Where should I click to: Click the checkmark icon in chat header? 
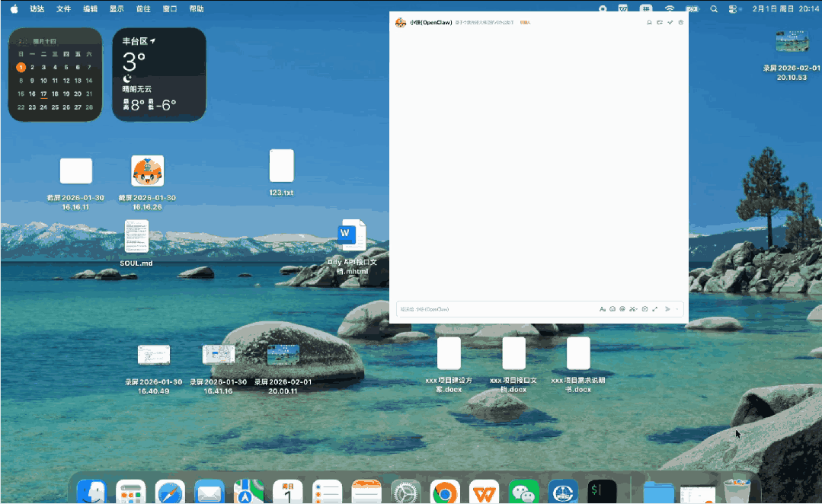point(670,23)
